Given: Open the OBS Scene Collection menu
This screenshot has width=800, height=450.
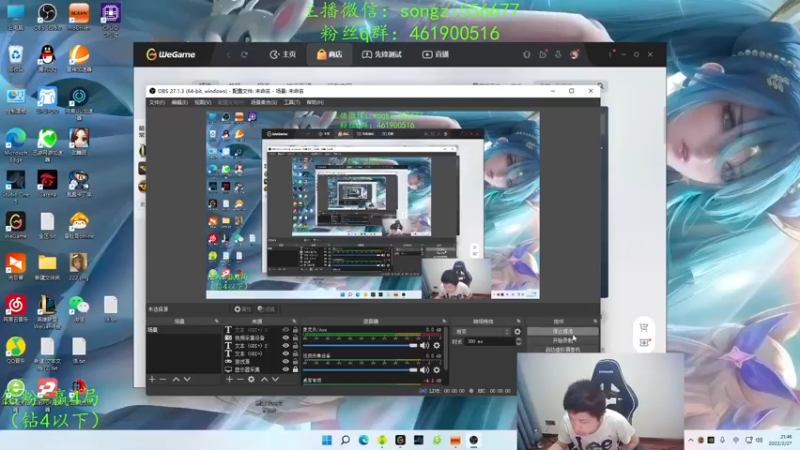Looking at the screenshot, I should click(x=264, y=103).
